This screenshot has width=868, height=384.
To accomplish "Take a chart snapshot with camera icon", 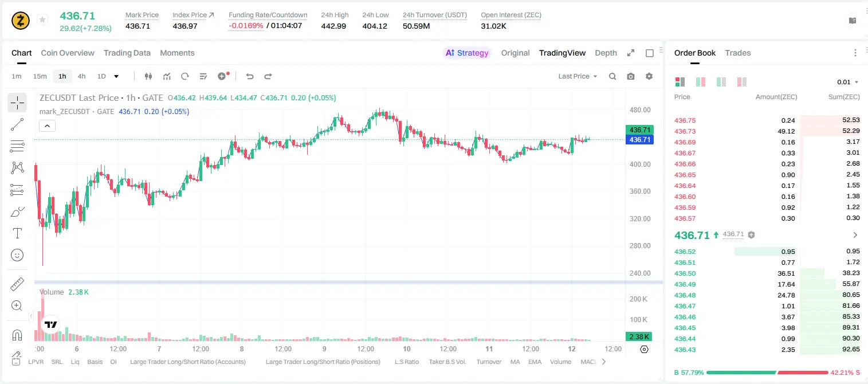I will 631,76.
